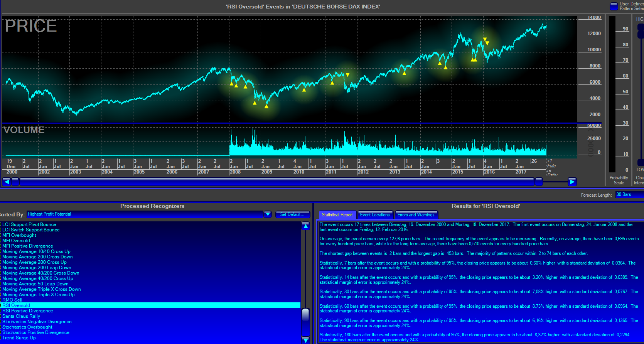This screenshot has height=344, width=644.
Task: Click the Results for 'RSI Oversold' heading
Action: pyautogui.click(x=486, y=206)
